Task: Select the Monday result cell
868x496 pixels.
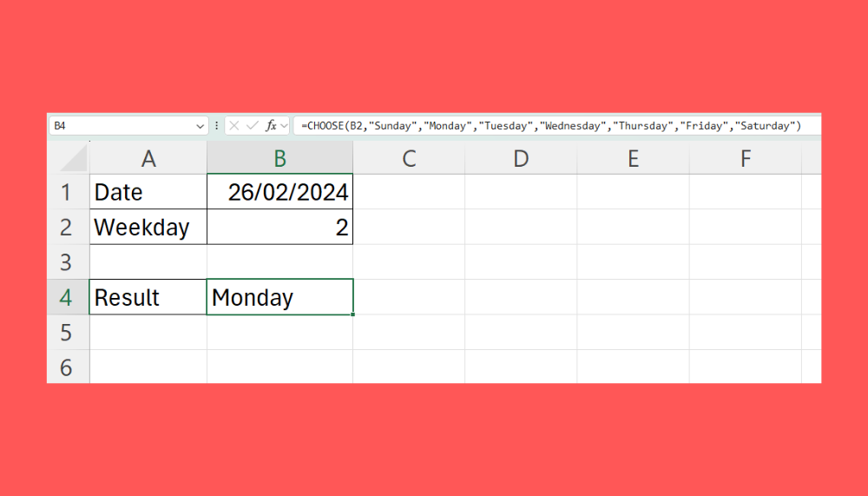Action: (x=279, y=297)
